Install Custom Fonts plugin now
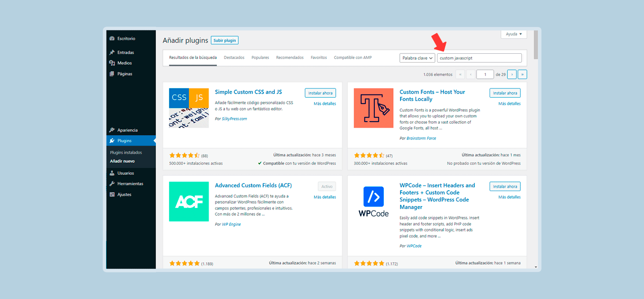This screenshot has height=299, width=644. coord(505,93)
